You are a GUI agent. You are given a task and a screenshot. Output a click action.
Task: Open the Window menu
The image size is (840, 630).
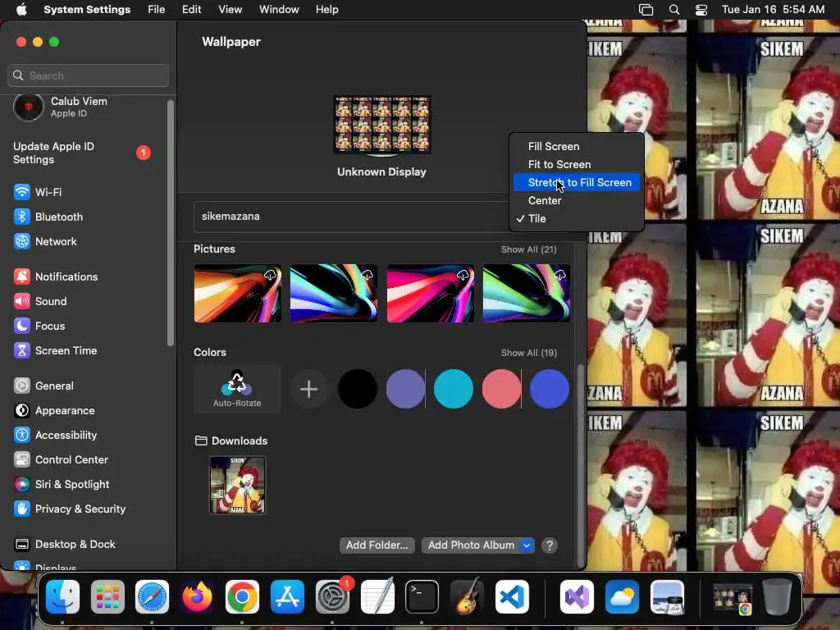(279, 10)
